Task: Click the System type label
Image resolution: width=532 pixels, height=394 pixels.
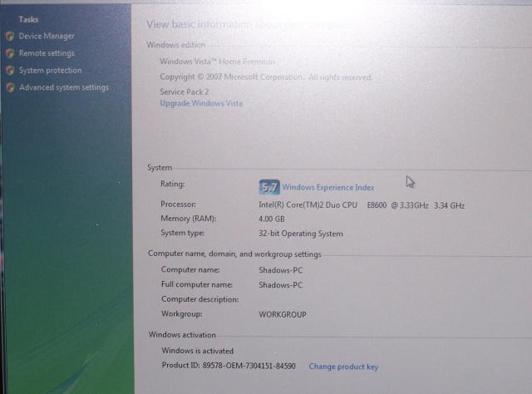Action: pos(182,233)
